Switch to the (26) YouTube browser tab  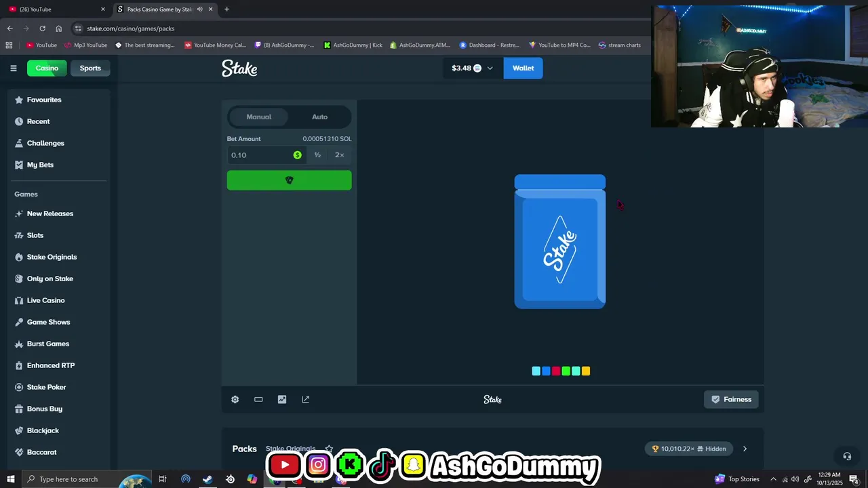point(56,9)
